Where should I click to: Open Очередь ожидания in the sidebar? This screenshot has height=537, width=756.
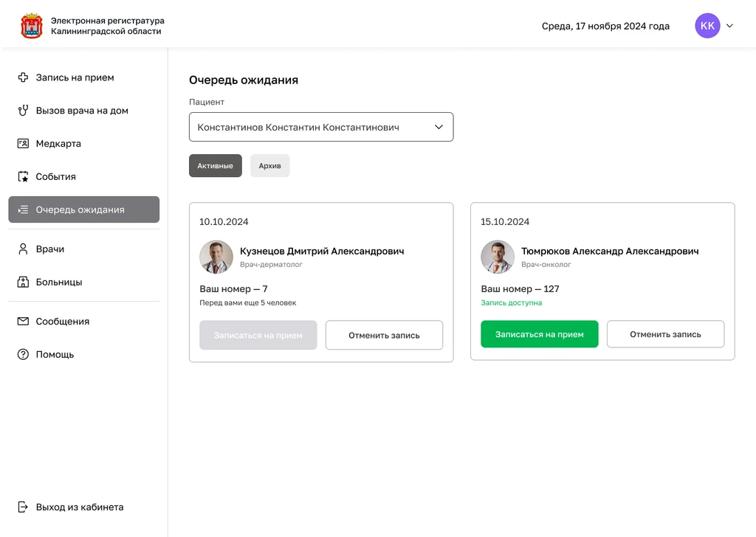coord(83,209)
